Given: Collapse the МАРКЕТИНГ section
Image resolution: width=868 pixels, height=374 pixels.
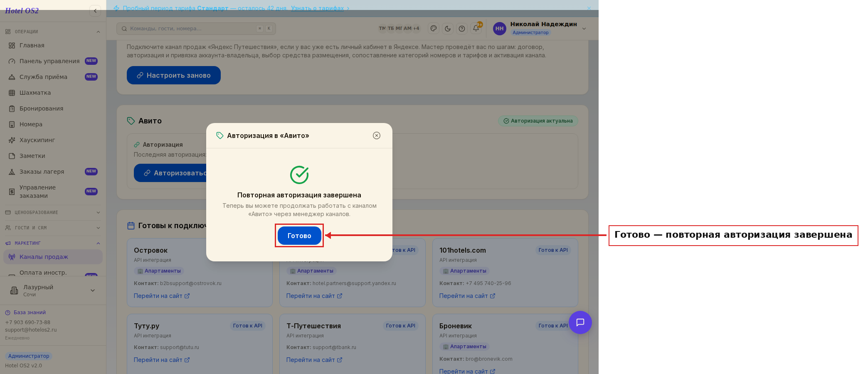Looking at the screenshot, I should coord(53,243).
